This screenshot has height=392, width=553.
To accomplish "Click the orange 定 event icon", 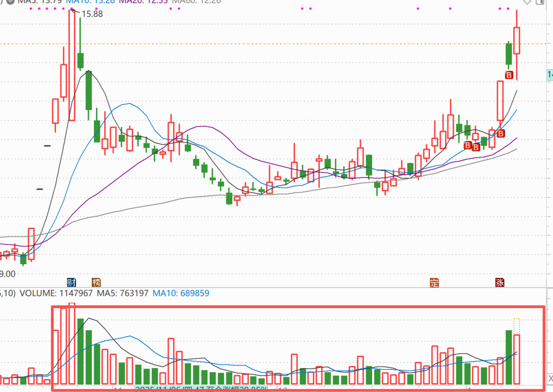I will click(x=434, y=282).
